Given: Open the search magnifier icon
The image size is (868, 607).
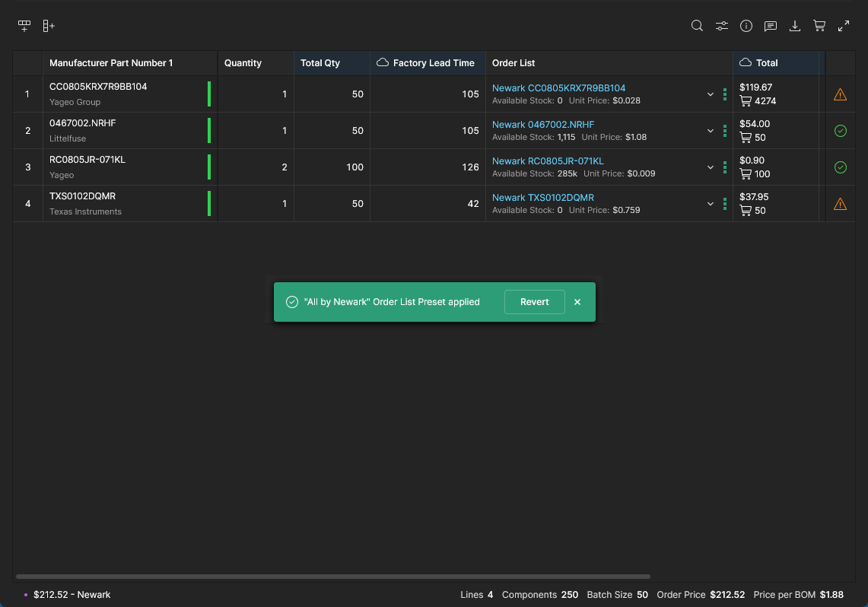Looking at the screenshot, I should coord(697,26).
